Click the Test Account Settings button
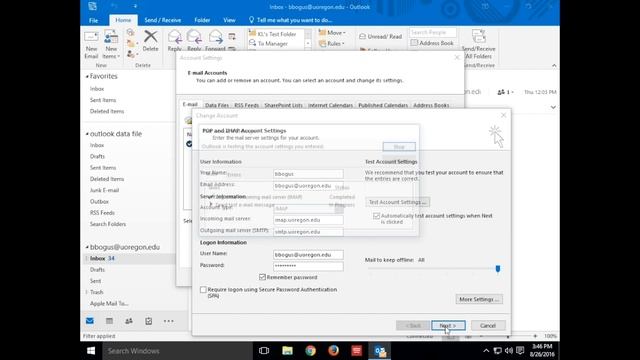This screenshot has width=640, height=360. (397, 202)
